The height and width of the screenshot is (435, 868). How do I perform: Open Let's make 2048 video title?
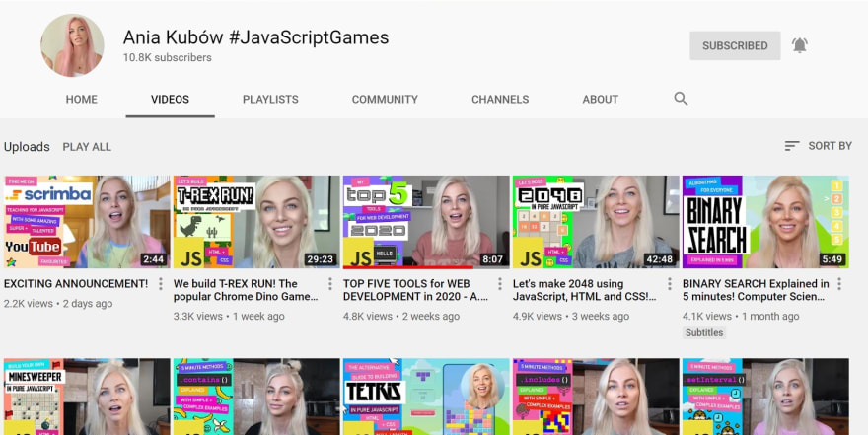click(x=585, y=290)
